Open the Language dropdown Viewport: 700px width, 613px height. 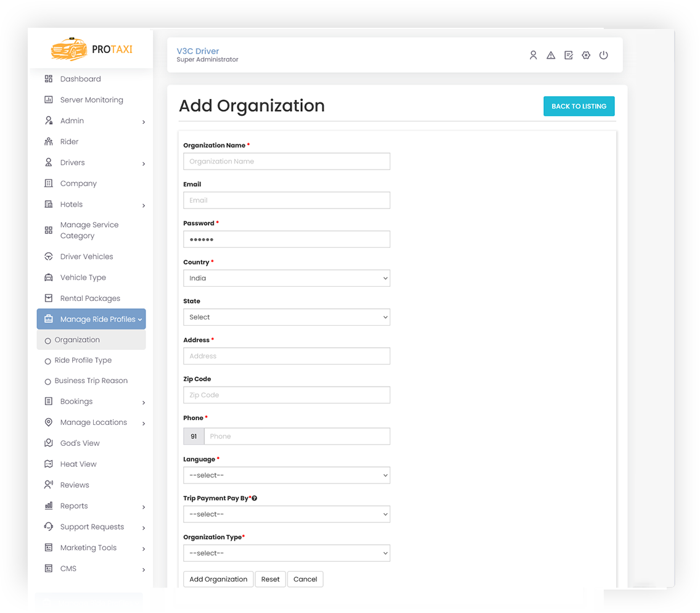287,475
